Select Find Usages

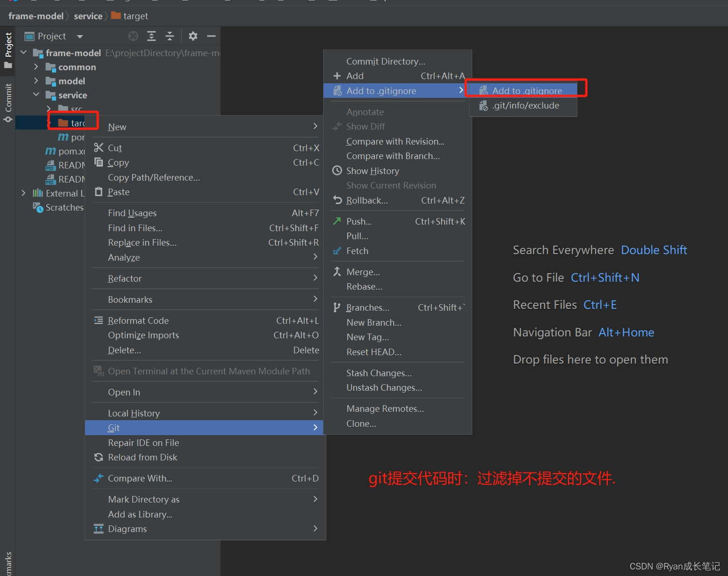coord(205,213)
